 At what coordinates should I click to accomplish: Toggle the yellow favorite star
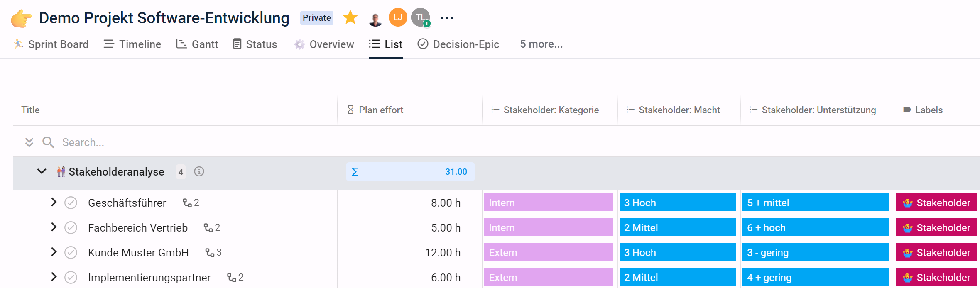350,17
